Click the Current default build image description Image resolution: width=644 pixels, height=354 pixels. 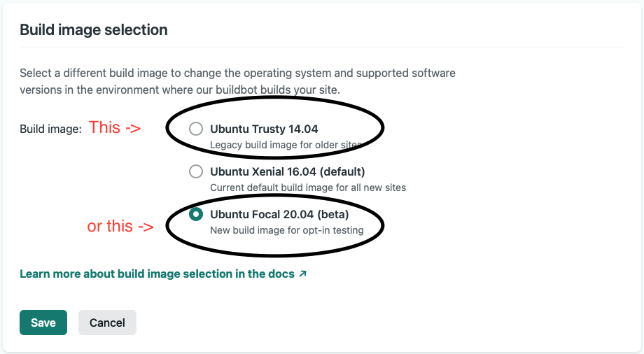click(308, 187)
